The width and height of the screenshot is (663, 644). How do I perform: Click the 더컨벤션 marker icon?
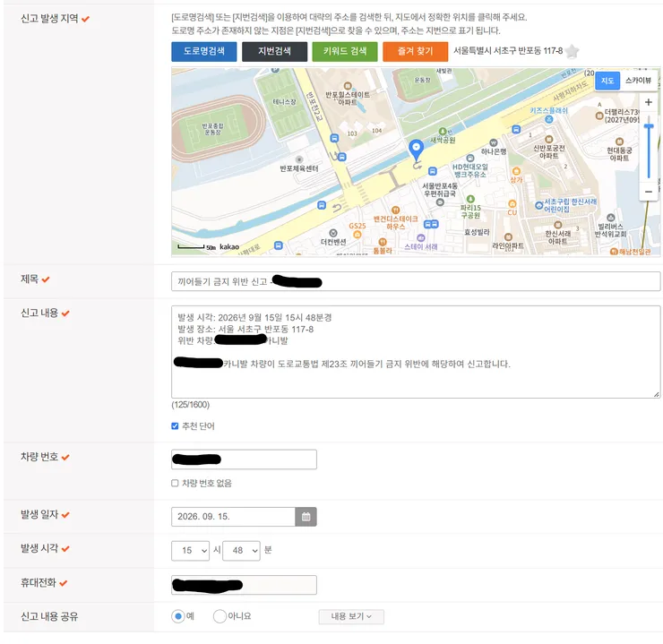333,233
